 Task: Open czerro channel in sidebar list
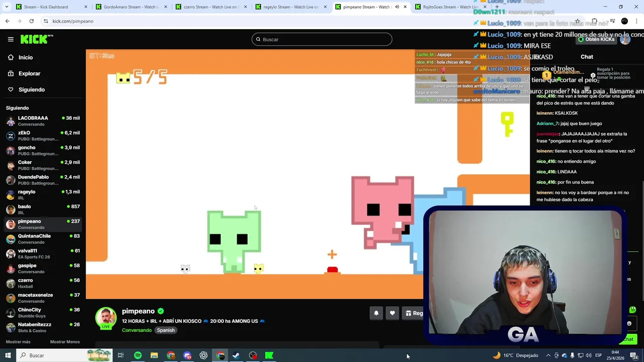(x=43, y=283)
